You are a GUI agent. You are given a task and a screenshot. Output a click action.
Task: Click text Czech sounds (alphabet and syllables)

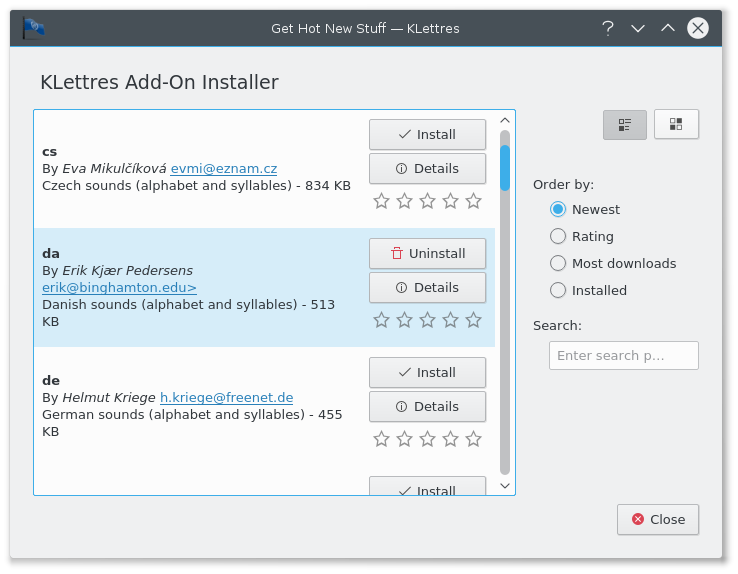[167, 186]
